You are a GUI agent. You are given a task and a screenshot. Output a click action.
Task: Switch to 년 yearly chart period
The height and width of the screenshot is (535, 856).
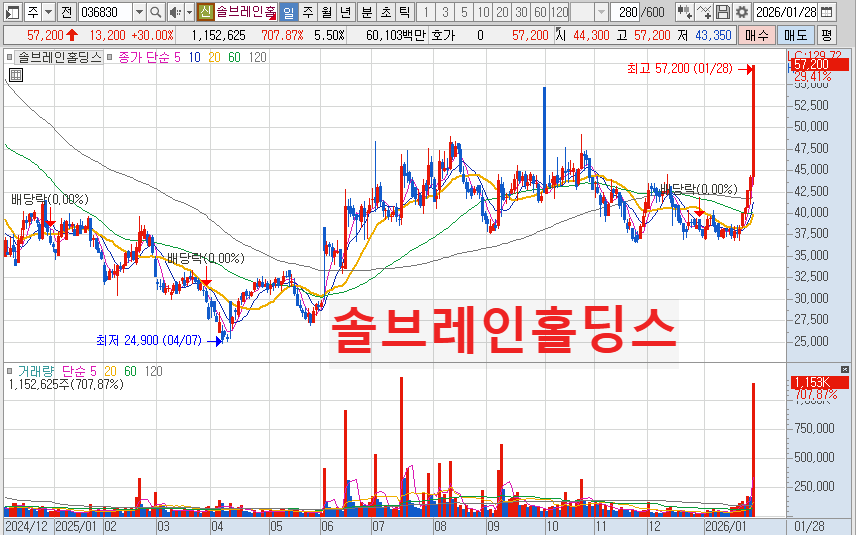tap(345, 12)
